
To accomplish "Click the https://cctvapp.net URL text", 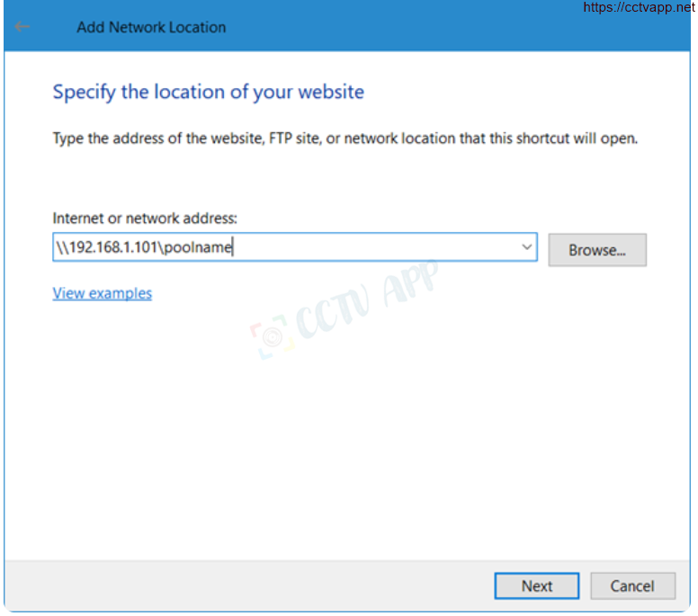I will point(639,8).
